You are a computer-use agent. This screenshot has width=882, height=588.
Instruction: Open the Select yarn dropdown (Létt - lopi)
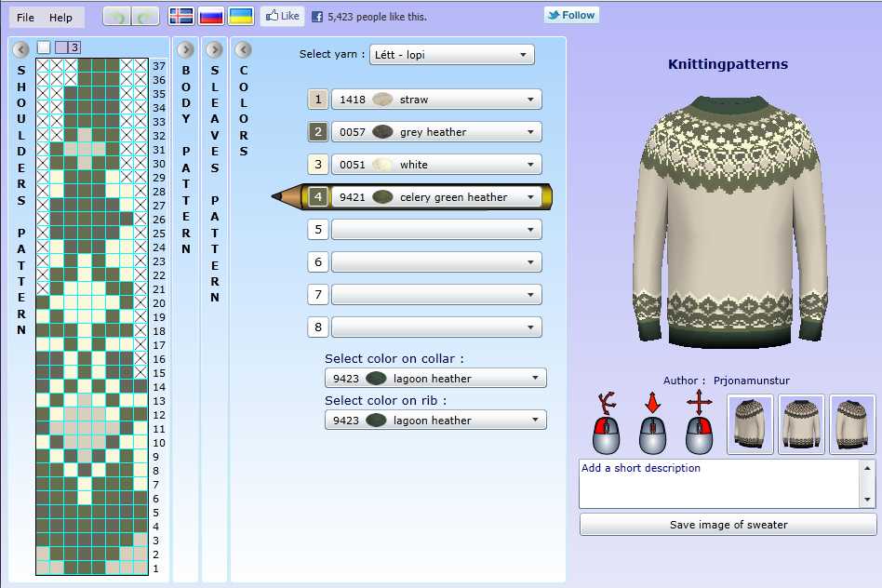pos(451,55)
